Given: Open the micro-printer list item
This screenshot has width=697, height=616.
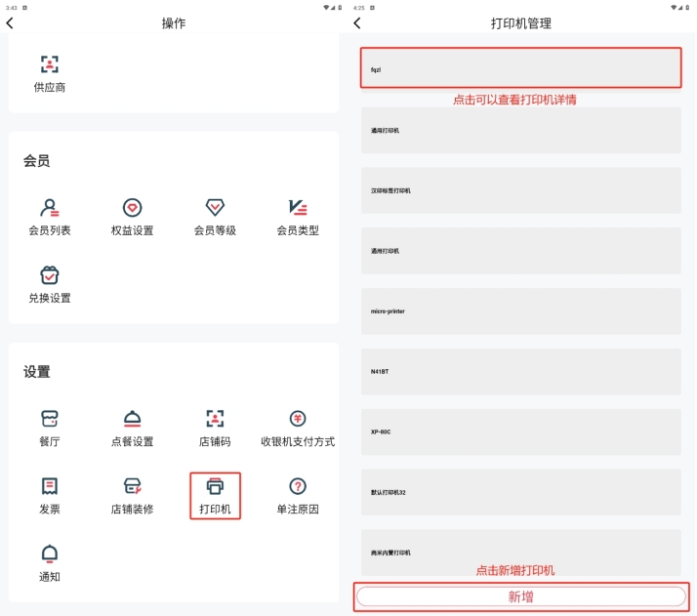Looking at the screenshot, I should pyautogui.click(x=520, y=311).
